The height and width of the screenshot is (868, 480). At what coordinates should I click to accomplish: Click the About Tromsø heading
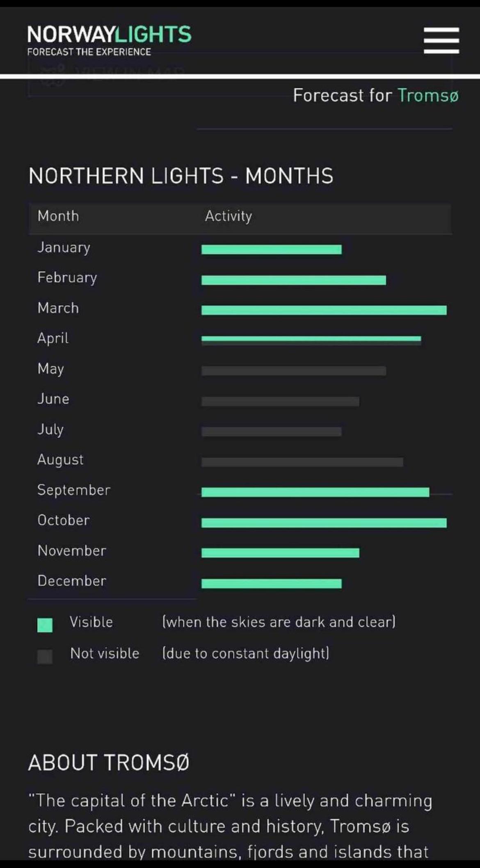tap(109, 762)
